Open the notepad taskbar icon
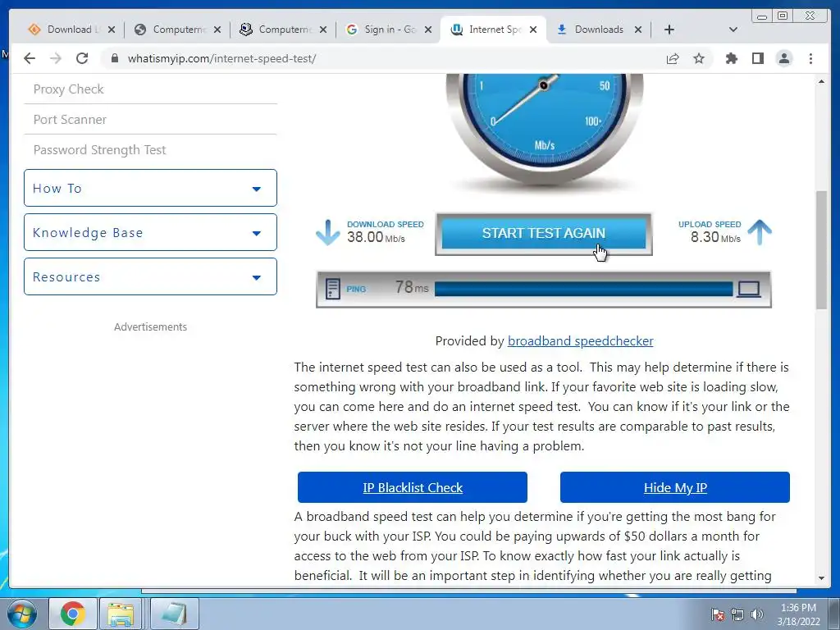This screenshot has height=630, width=840. [174, 614]
